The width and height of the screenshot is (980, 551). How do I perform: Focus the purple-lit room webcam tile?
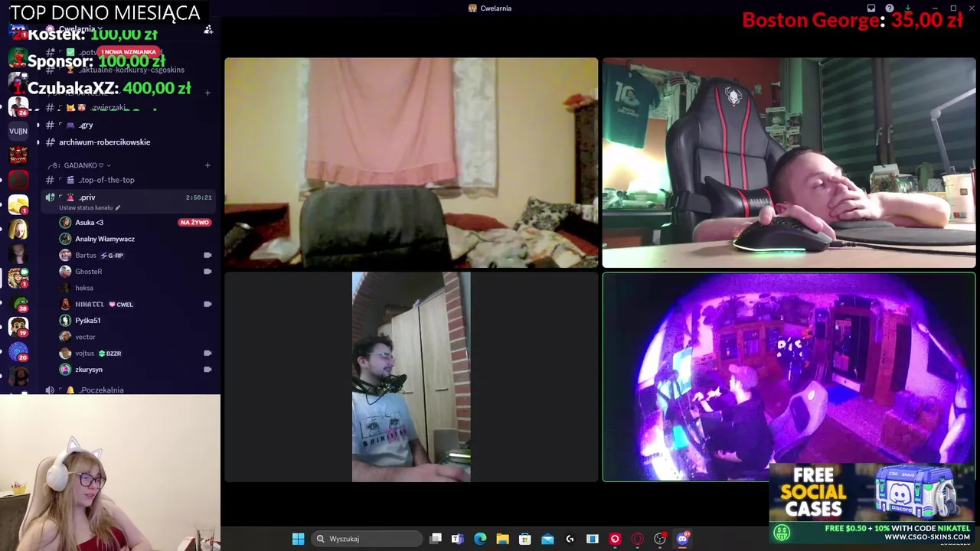point(789,377)
